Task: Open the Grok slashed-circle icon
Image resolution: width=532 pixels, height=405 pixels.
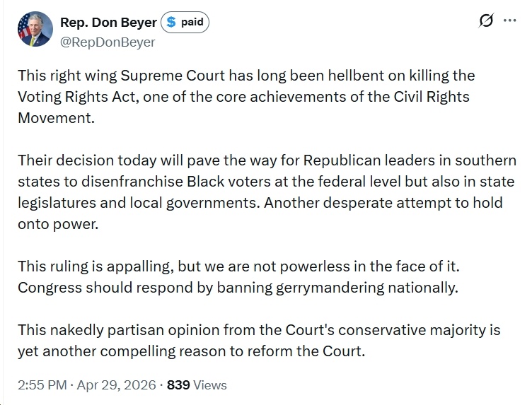Action: coord(486,20)
